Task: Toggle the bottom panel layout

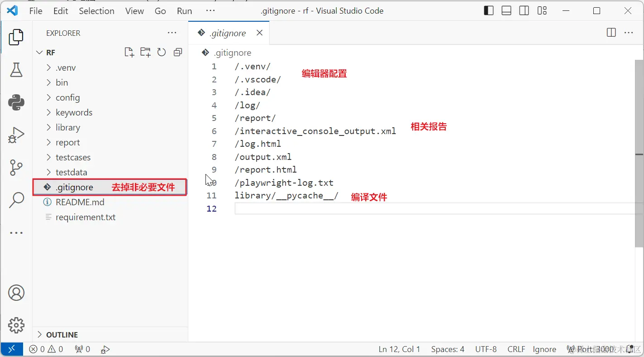Action: pyautogui.click(x=506, y=11)
